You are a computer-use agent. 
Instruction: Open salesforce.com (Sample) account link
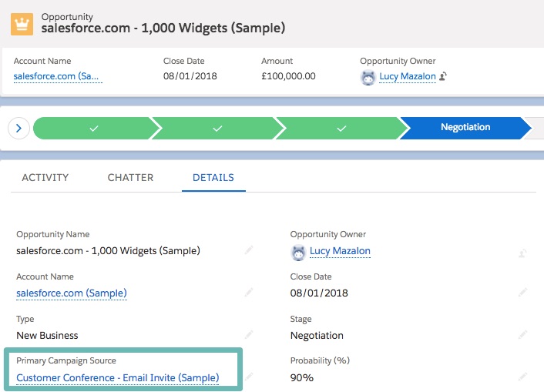(72, 293)
